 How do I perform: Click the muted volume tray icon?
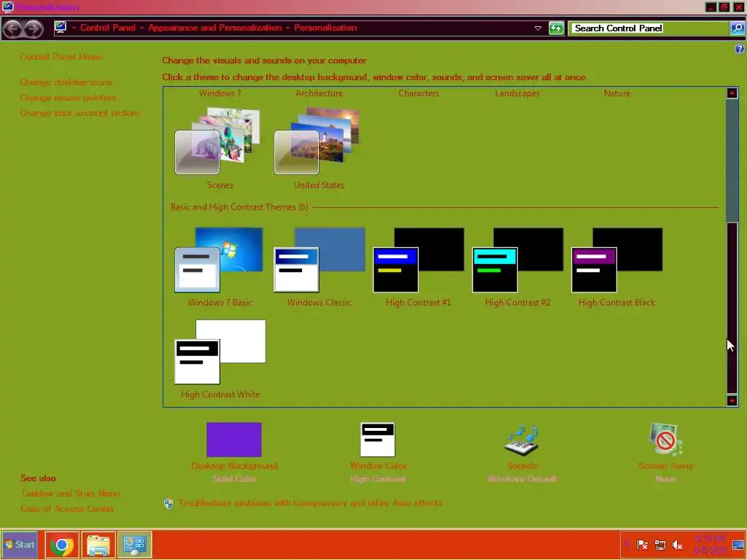(677, 545)
